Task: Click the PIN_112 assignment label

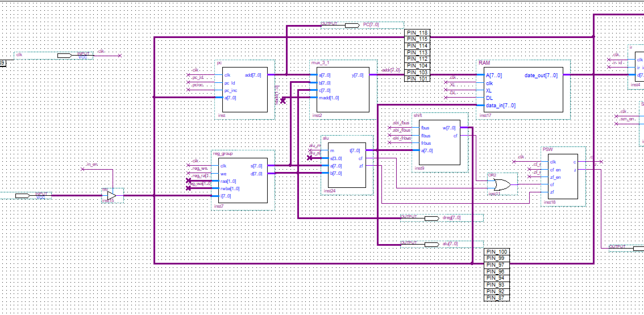Action: 417,59
